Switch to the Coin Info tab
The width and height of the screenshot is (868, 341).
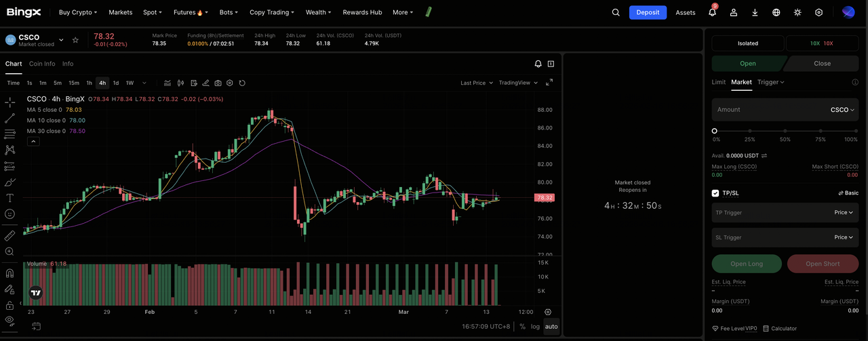(42, 64)
